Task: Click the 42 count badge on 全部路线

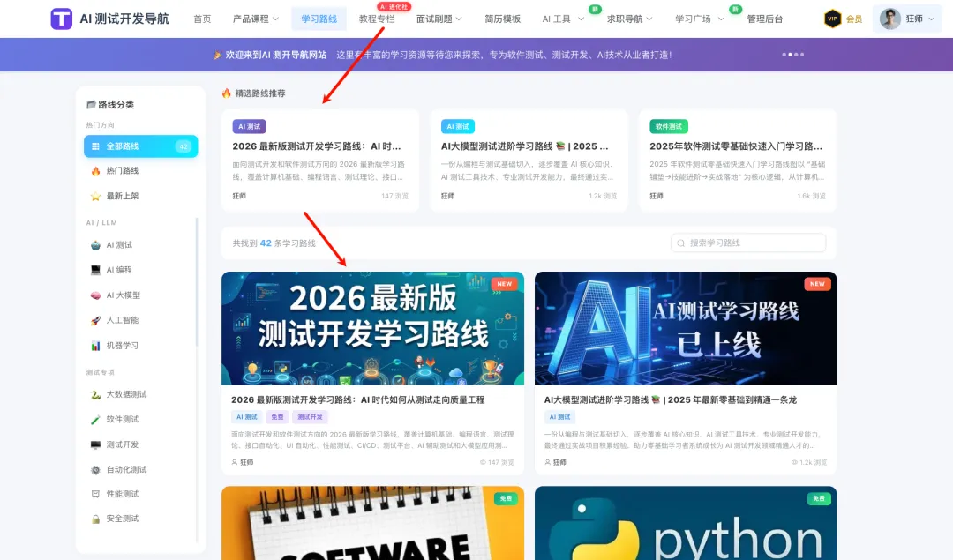Action: pyautogui.click(x=184, y=146)
